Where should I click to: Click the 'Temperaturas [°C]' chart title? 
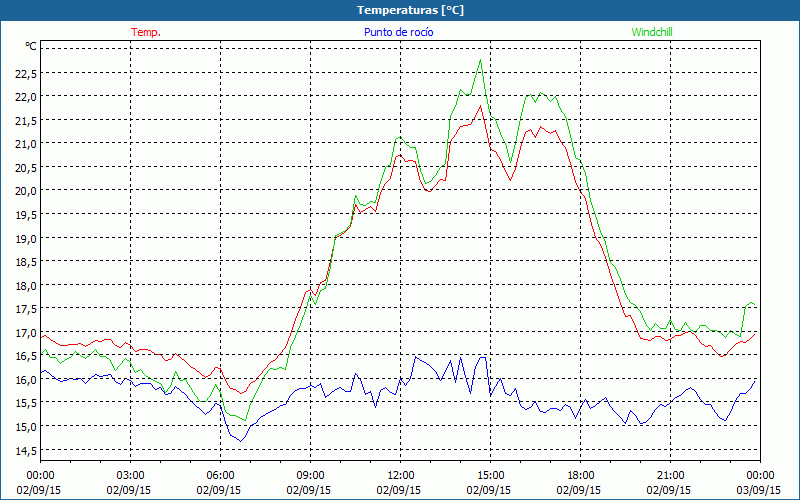tap(410, 10)
